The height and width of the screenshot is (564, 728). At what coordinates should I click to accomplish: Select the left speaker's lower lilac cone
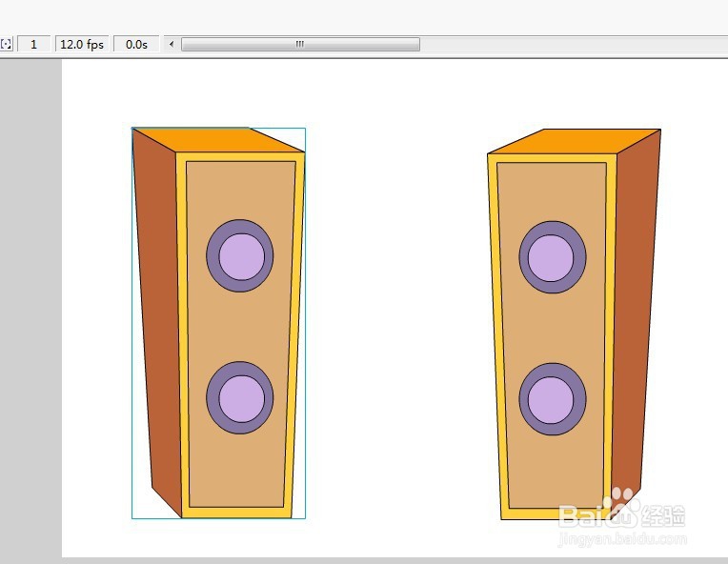[241, 399]
